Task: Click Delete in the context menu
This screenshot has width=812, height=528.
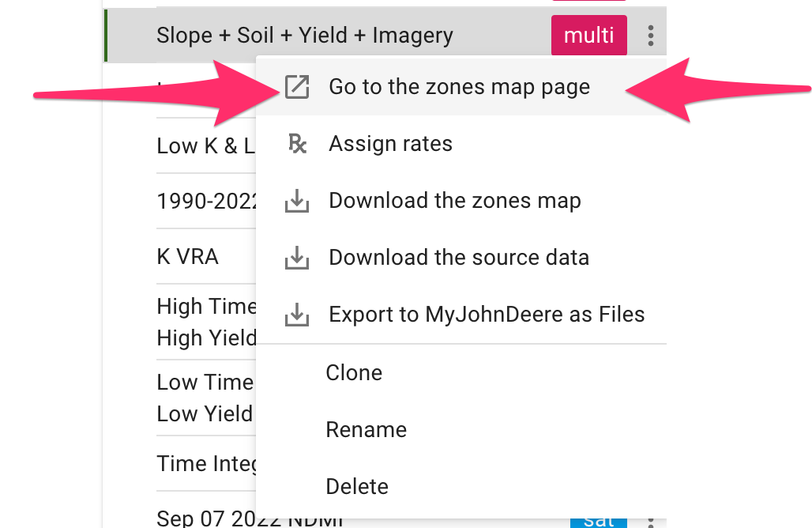Action: [x=357, y=486]
